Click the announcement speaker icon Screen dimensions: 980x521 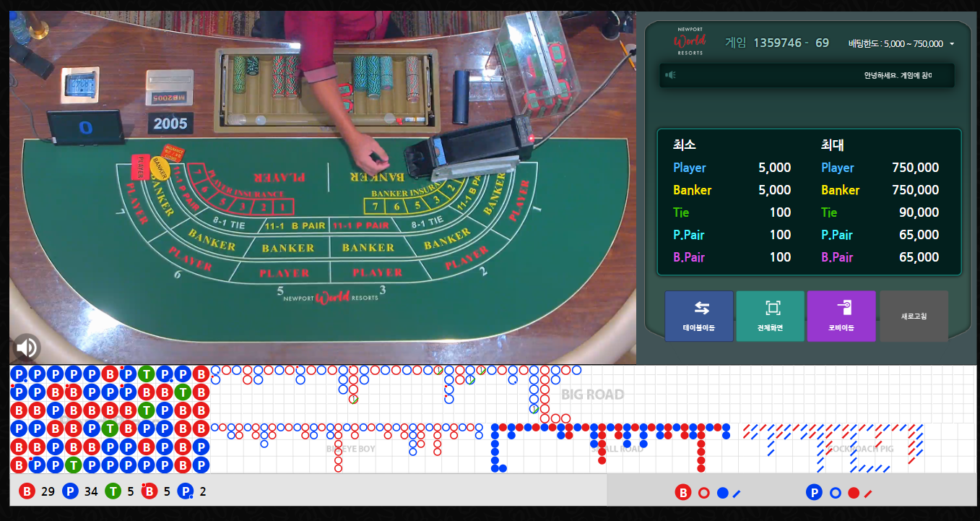point(670,75)
